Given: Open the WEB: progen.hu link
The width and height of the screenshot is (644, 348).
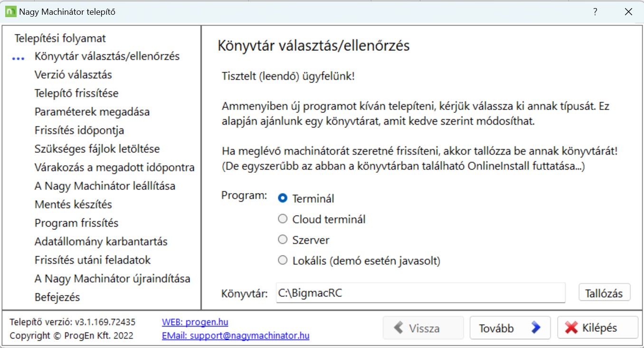Looking at the screenshot, I should pyautogui.click(x=195, y=322).
